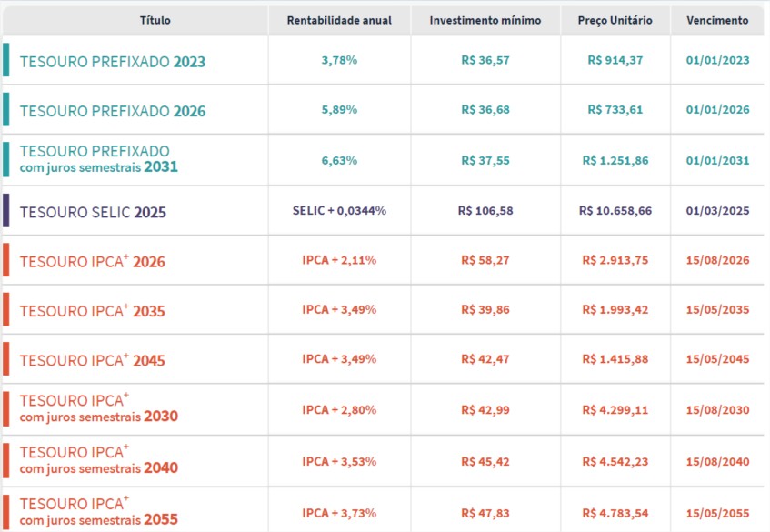Select unit price R$ 914,37
This screenshot has width=770, height=532.
[615, 60]
